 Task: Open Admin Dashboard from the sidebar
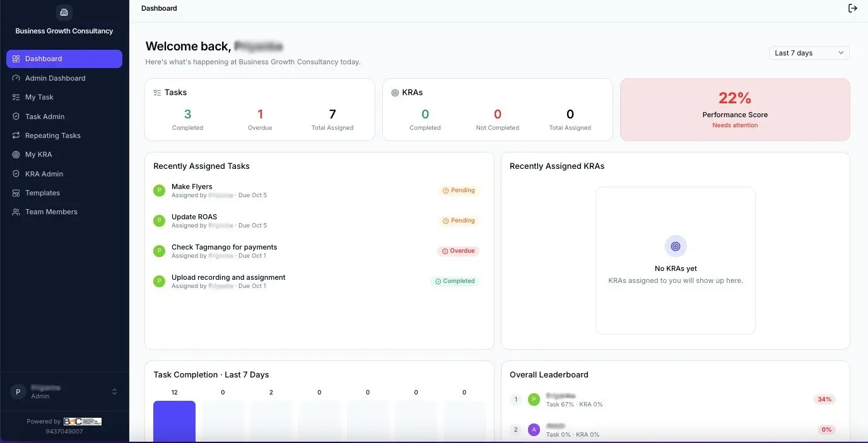pos(64,78)
